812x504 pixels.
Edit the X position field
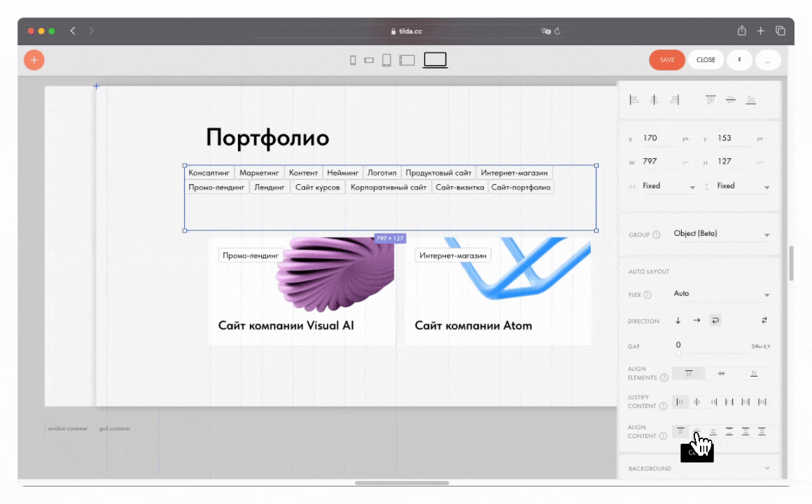coord(660,139)
